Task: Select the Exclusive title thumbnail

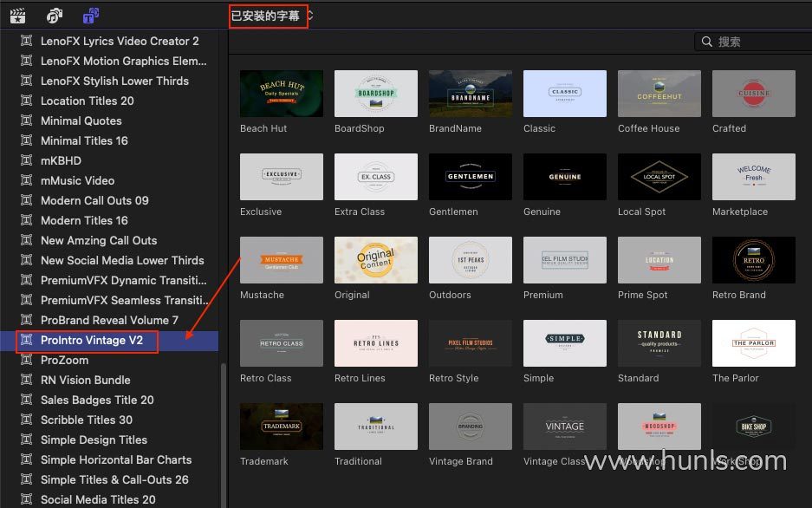Action: [x=281, y=177]
